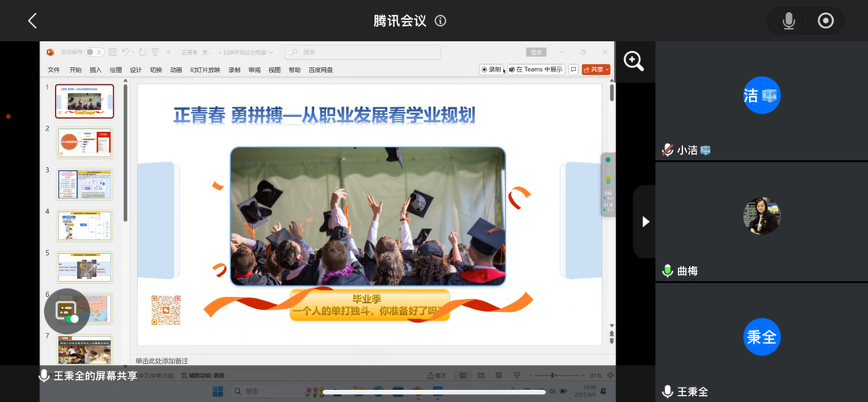Click the 搜索 box in PowerPoint title bar
The width and height of the screenshot is (868, 402).
pos(363,52)
